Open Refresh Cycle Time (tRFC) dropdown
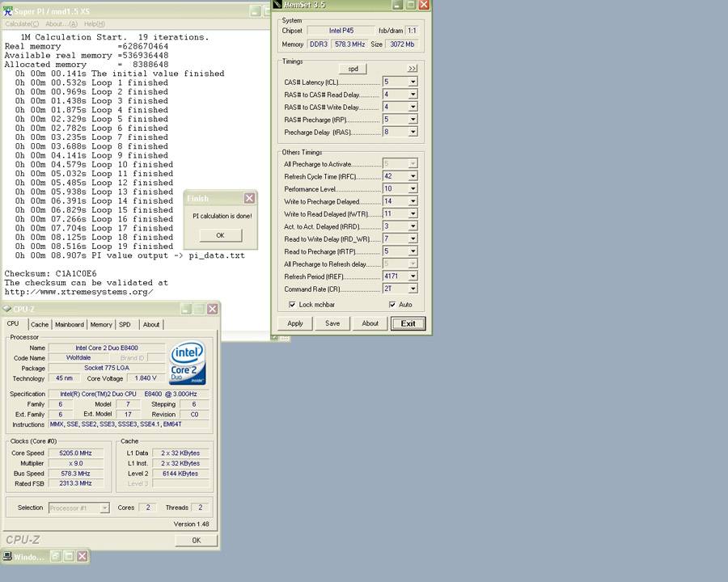The width and height of the screenshot is (728, 582). point(413,176)
